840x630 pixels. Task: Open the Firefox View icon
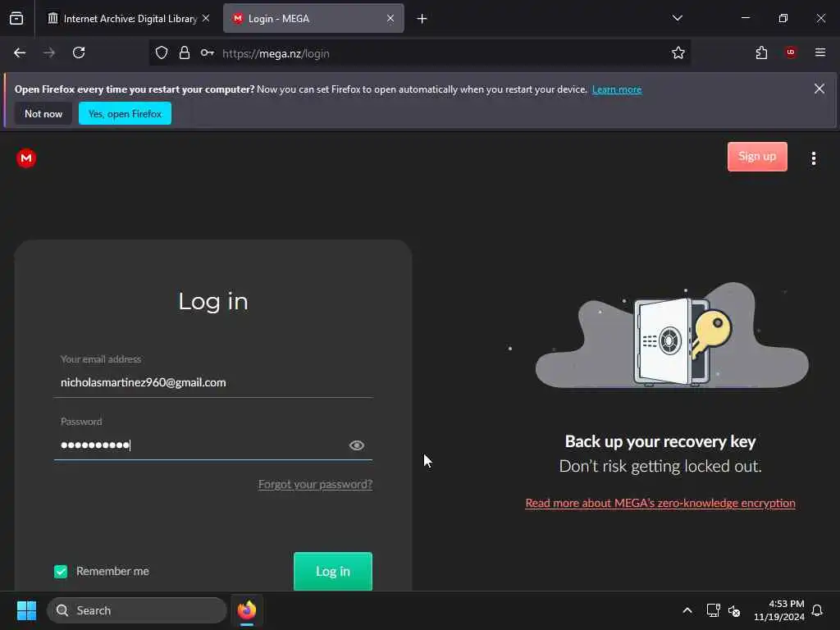click(16, 19)
